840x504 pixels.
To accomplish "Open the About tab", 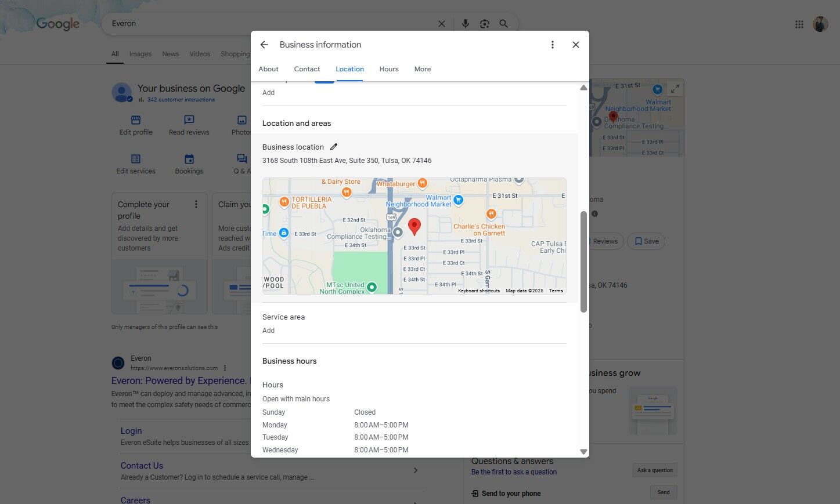I will click(268, 69).
